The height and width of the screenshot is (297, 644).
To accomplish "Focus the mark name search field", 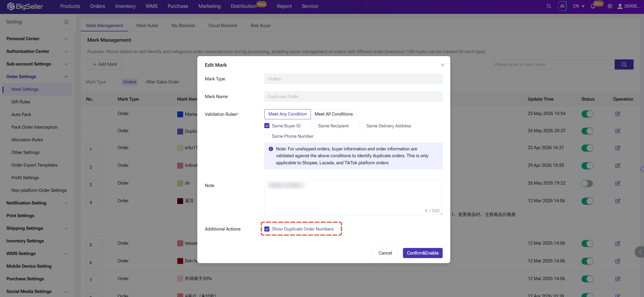I will (553, 64).
